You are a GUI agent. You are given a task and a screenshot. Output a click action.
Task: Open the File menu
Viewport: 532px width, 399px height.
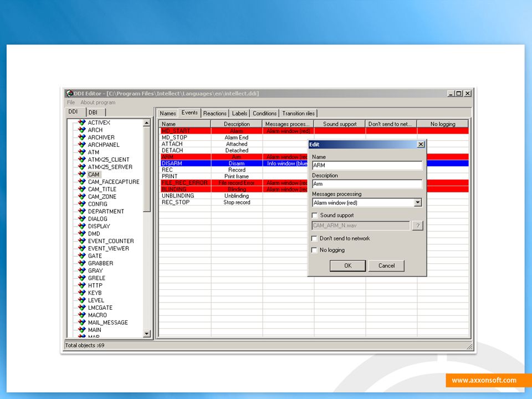coord(70,103)
